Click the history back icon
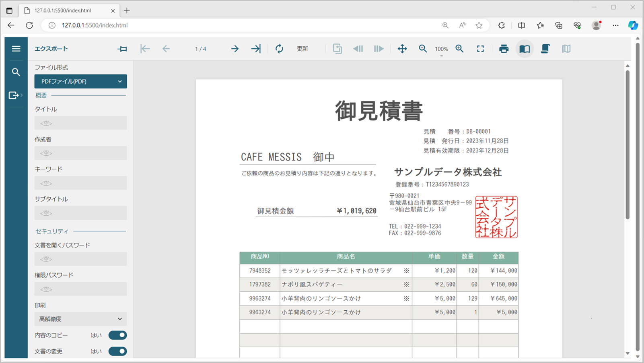This screenshot has height=363, width=644. [358, 49]
